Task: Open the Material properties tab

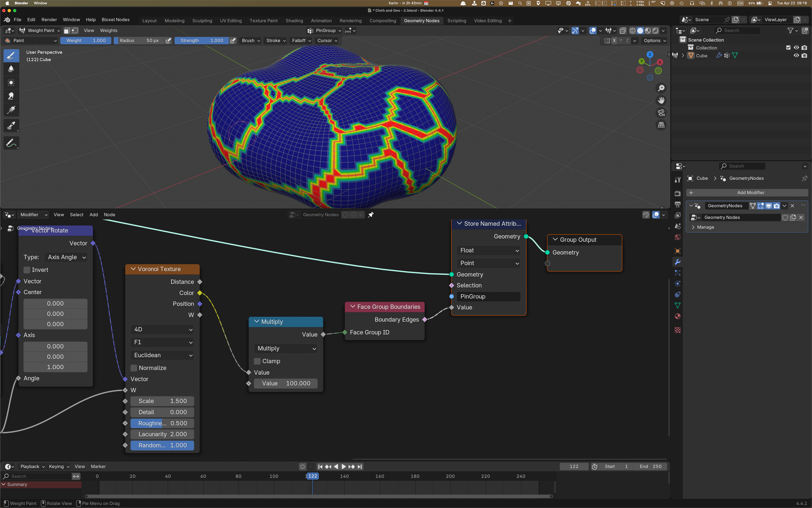Action: tap(677, 316)
